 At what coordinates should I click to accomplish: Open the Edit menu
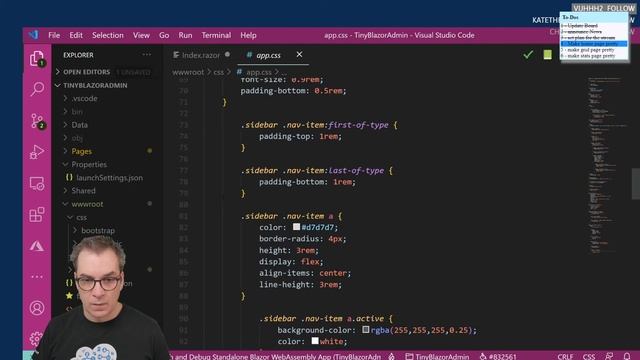coord(76,35)
